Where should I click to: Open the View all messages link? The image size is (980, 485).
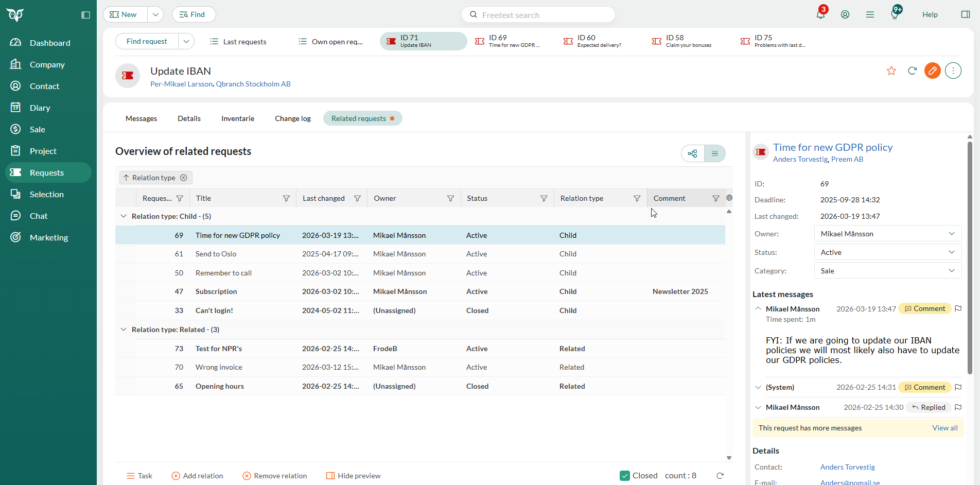tap(944, 428)
